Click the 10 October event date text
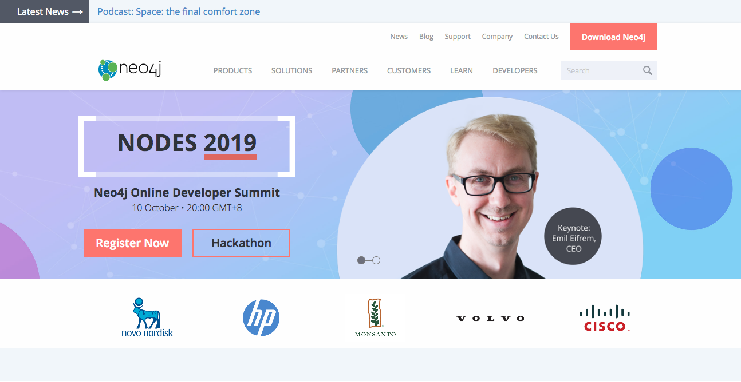The height and width of the screenshot is (382, 741). 187,207
